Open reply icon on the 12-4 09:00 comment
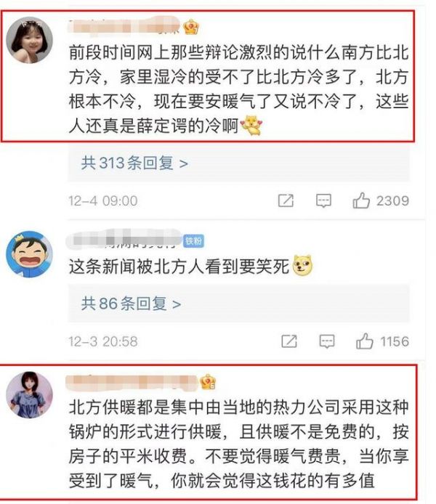 (x=323, y=201)
